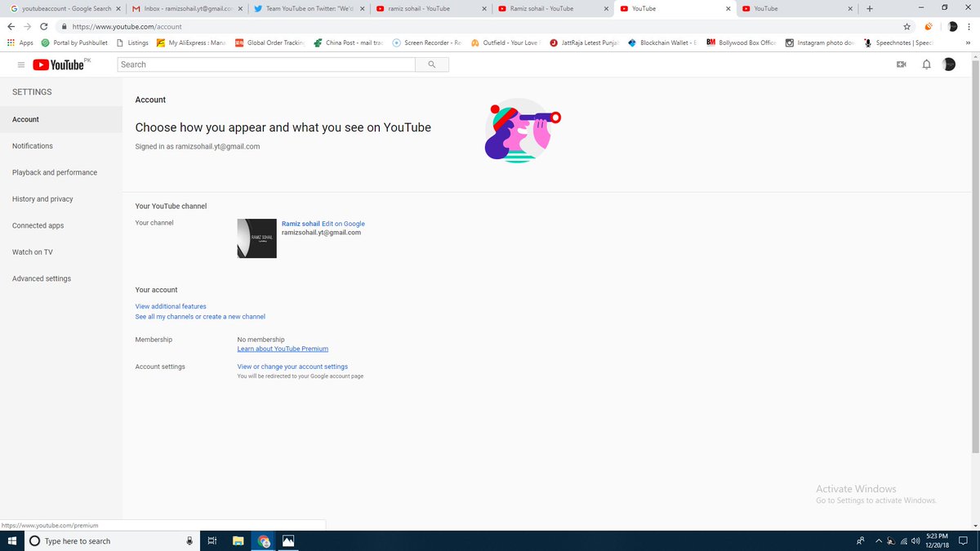Click the Ramiz sohail channel name link
The width and height of the screenshot is (980, 551).
(x=301, y=224)
